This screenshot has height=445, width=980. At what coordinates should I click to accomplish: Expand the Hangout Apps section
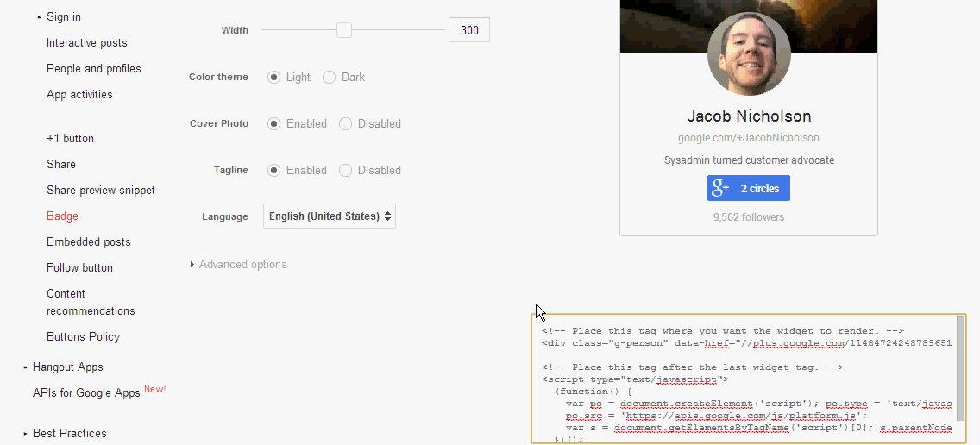(26, 367)
